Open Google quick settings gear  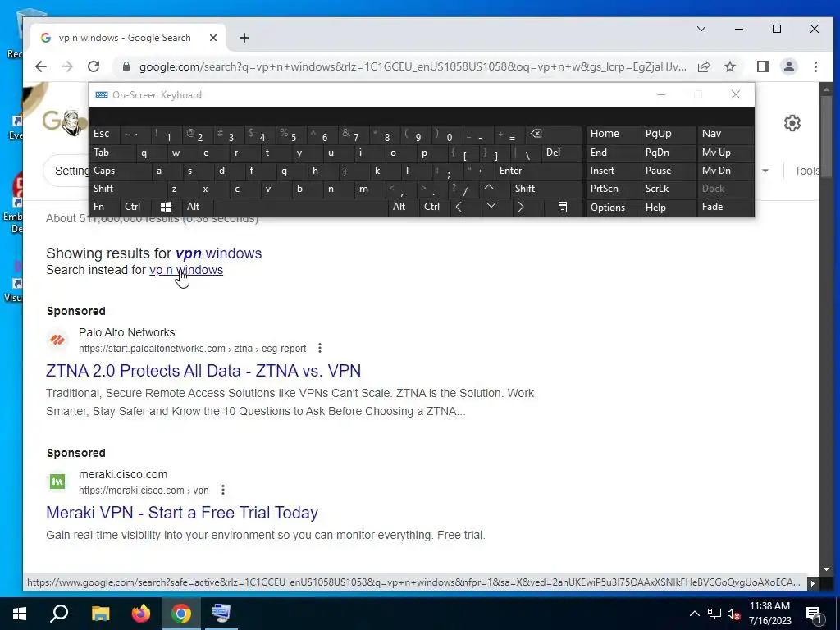(792, 123)
